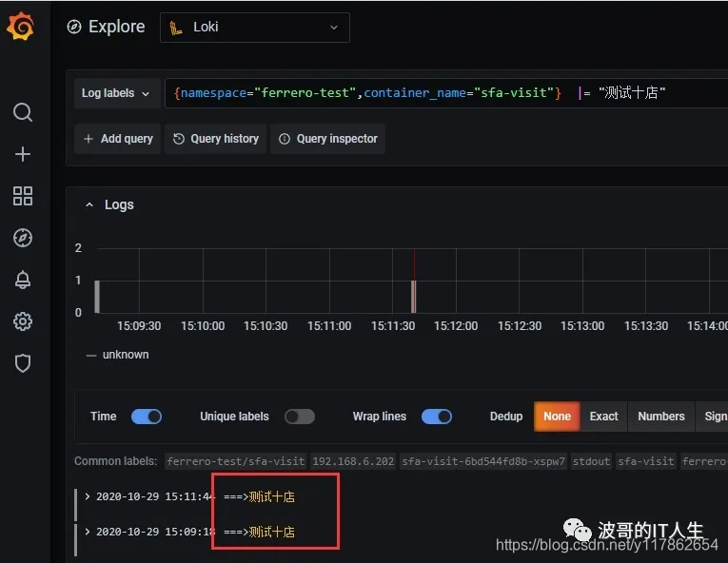Collapse the Logs panel
This screenshot has height=563, width=728.
[x=89, y=204]
